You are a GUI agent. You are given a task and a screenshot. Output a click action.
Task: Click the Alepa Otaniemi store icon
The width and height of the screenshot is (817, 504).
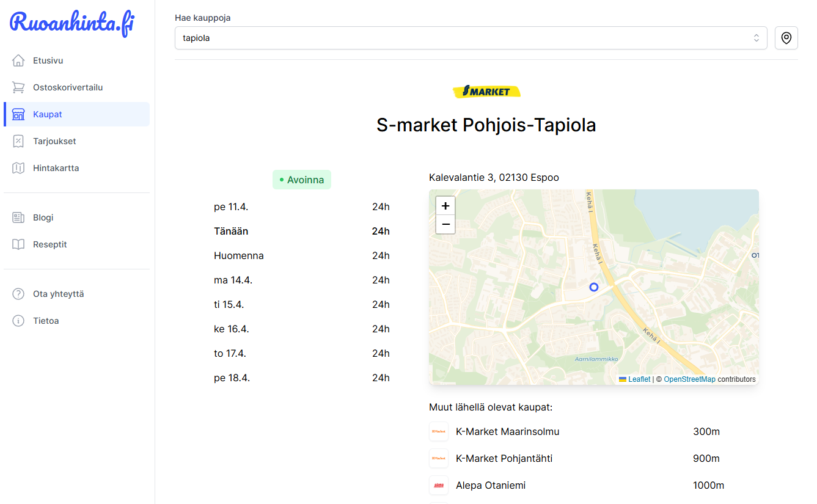click(x=439, y=485)
